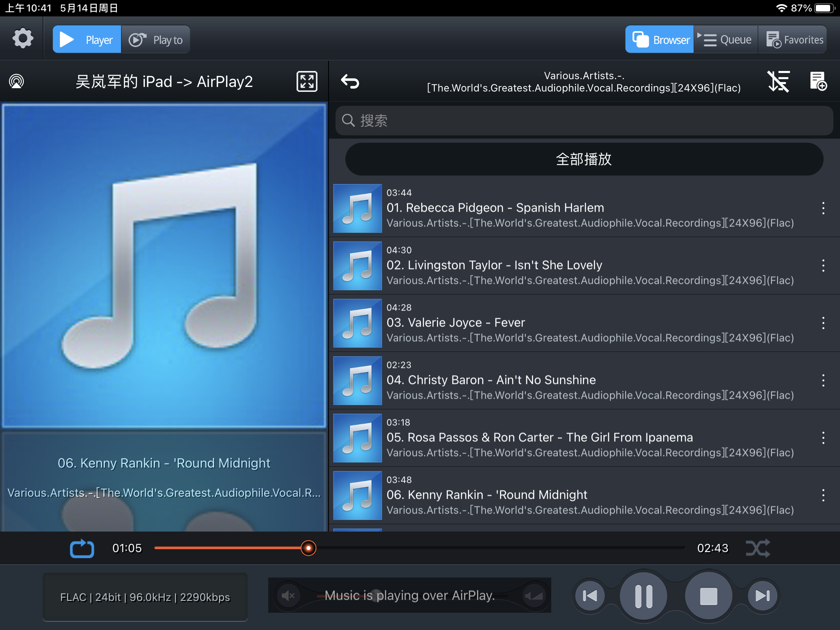Play 04. Christy Baron - Ain't No Sunshine
The height and width of the screenshot is (630, 840).
click(584, 381)
